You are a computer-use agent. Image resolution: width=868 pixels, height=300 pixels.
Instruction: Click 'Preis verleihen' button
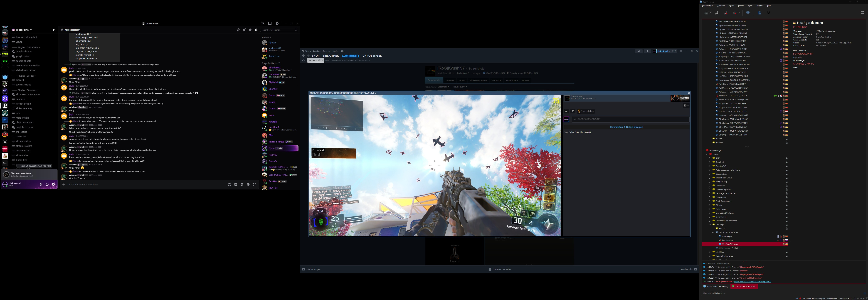(586, 111)
